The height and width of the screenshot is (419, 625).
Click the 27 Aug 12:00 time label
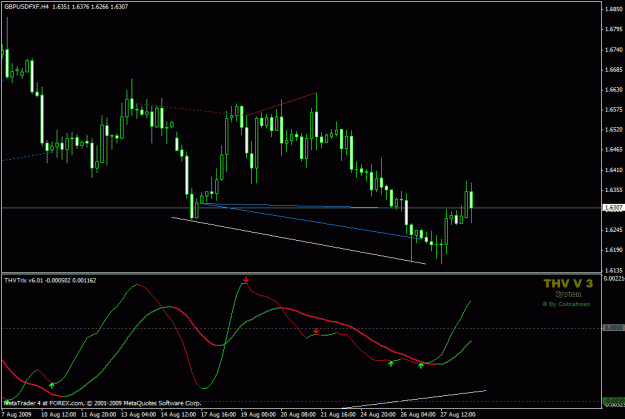tap(458, 414)
